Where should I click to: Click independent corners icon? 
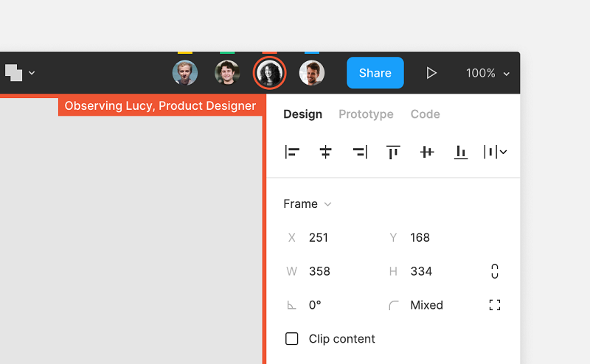[495, 305]
